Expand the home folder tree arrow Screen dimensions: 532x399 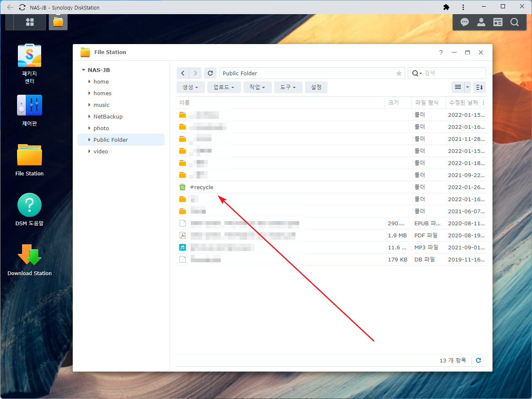click(89, 81)
